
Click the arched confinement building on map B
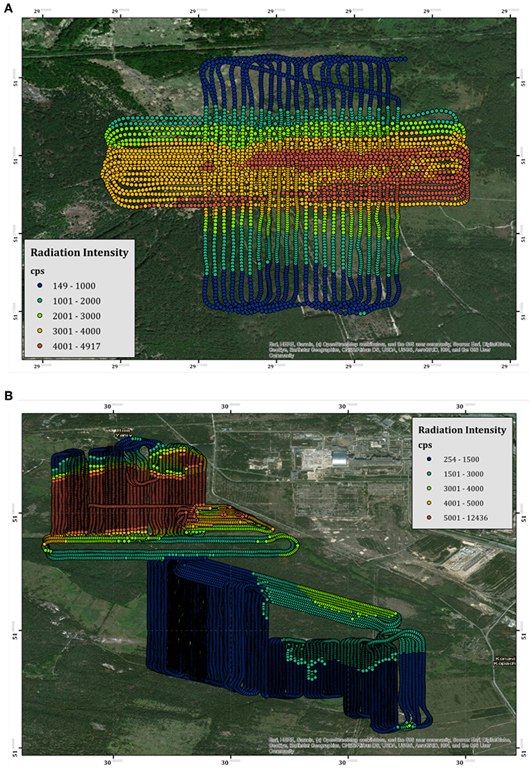click(339, 457)
